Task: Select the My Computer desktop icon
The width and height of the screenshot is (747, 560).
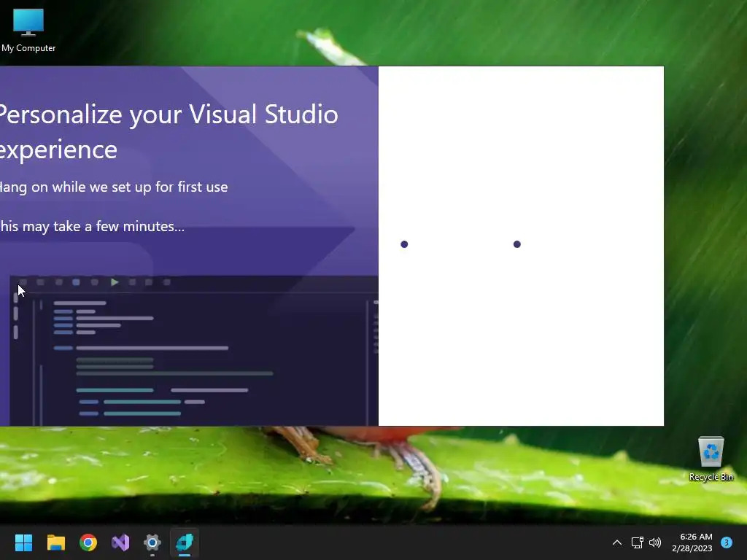Action: tap(28, 30)
